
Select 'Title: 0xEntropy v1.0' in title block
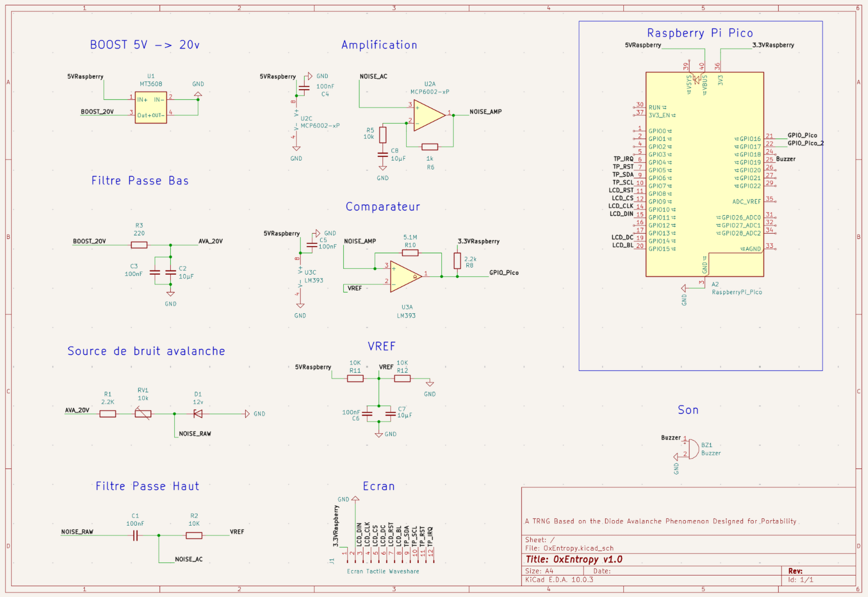click(x=574, y=560)
